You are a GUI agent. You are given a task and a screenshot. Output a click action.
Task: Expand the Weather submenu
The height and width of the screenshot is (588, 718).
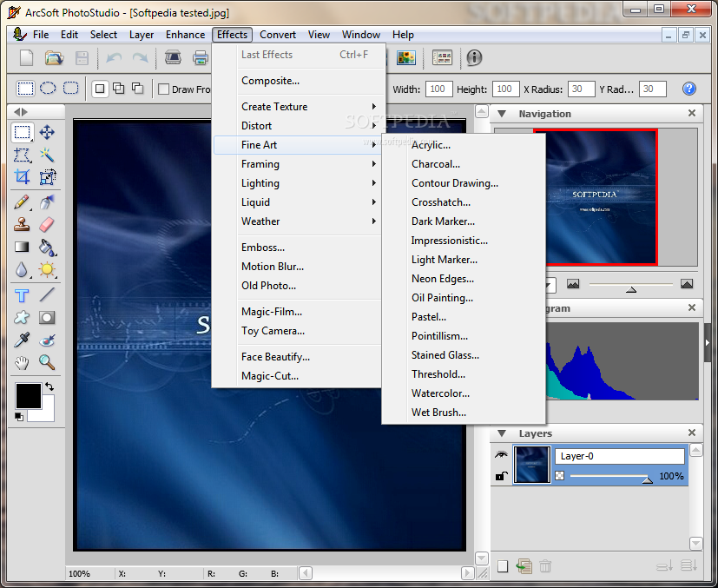coord(297,221)
